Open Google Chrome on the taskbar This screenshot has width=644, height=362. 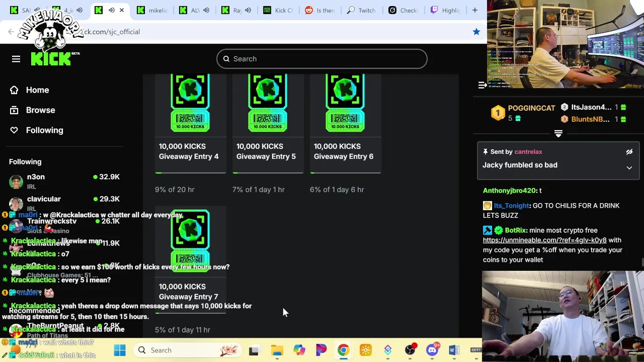coord(343,350)
